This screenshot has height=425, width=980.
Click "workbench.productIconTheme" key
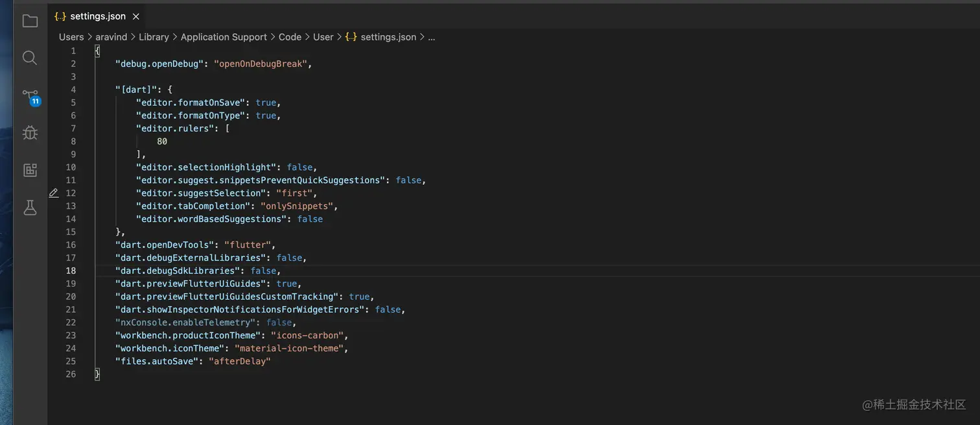point(188,335)
